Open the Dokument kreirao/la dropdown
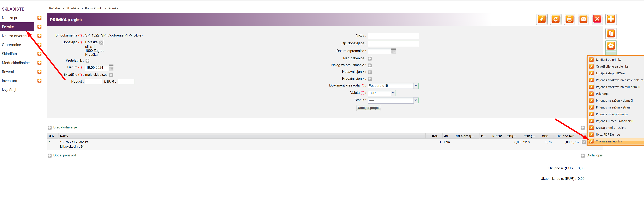This screenshot has width=644, height=202. click(x=416, y=86)
